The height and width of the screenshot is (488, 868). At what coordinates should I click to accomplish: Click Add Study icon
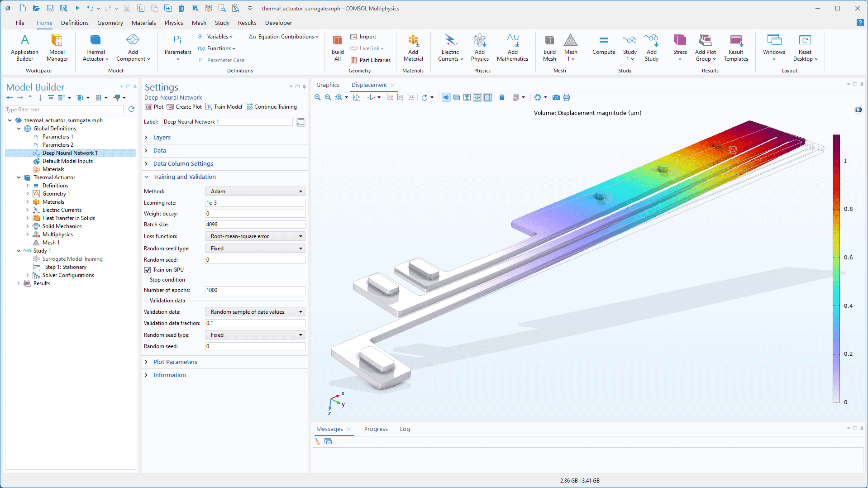pos(651,48)
